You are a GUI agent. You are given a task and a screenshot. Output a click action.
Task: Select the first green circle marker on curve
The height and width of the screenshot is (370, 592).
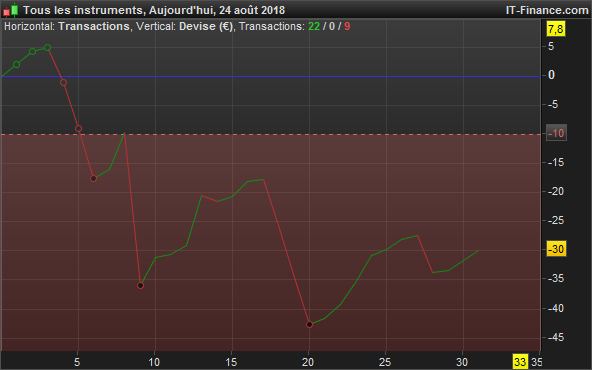coord(17,65)
